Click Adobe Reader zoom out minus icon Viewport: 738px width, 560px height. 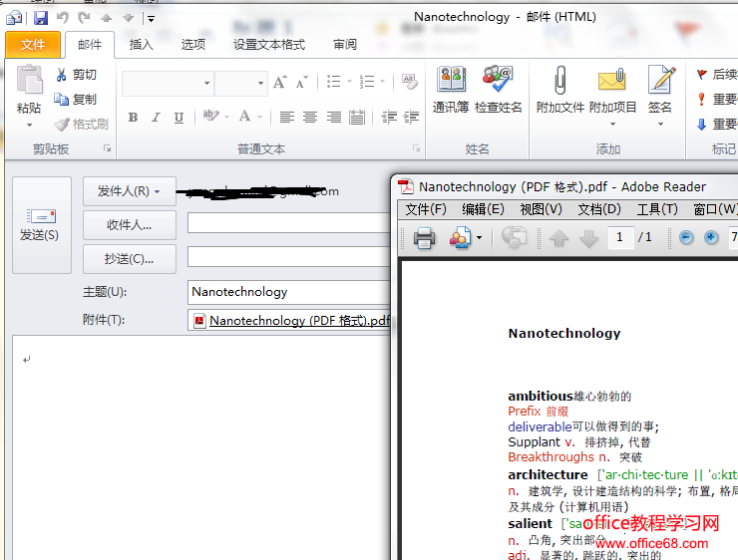coord(686,237)
